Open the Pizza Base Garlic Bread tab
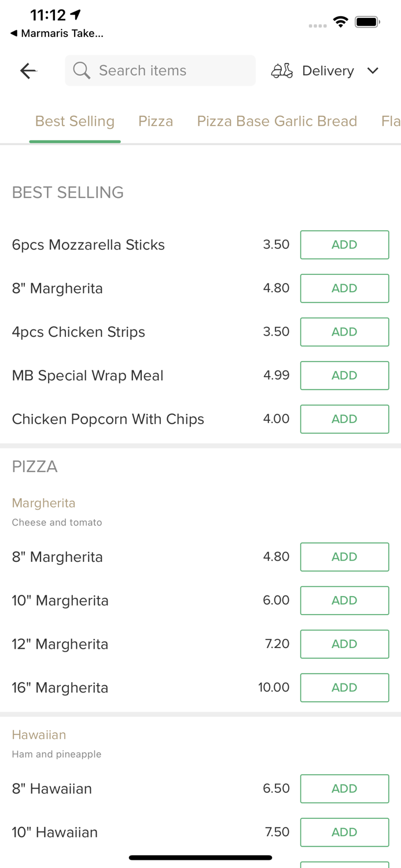 pyautogui.click(x=277, y=121)
